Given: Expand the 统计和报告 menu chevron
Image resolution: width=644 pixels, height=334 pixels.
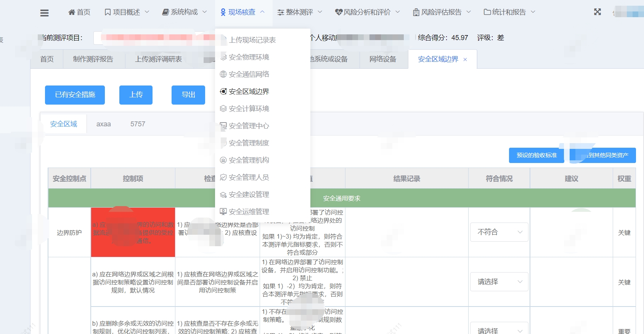Looking at the screenshot, I should pyautogui.click(x=533, y=12).
